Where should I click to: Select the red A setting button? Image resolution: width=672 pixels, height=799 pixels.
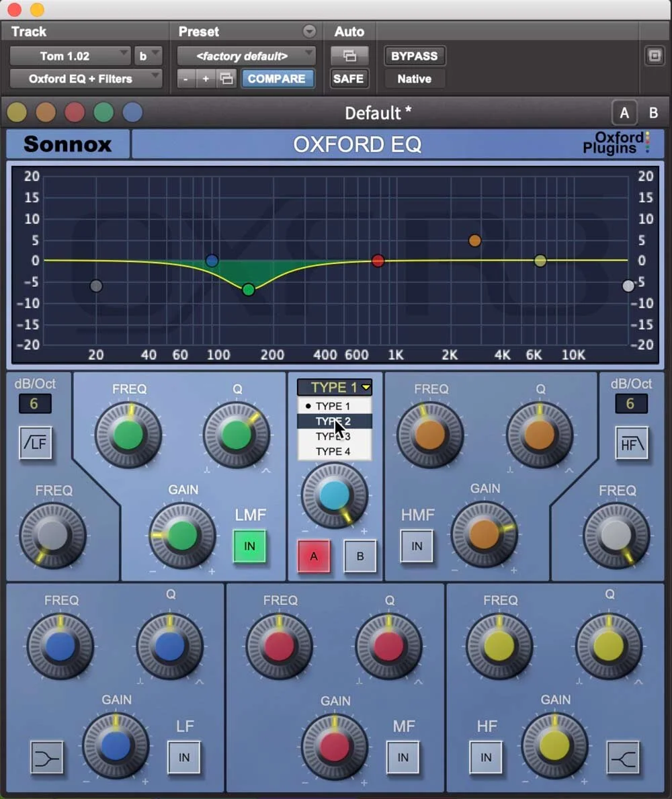314,556
